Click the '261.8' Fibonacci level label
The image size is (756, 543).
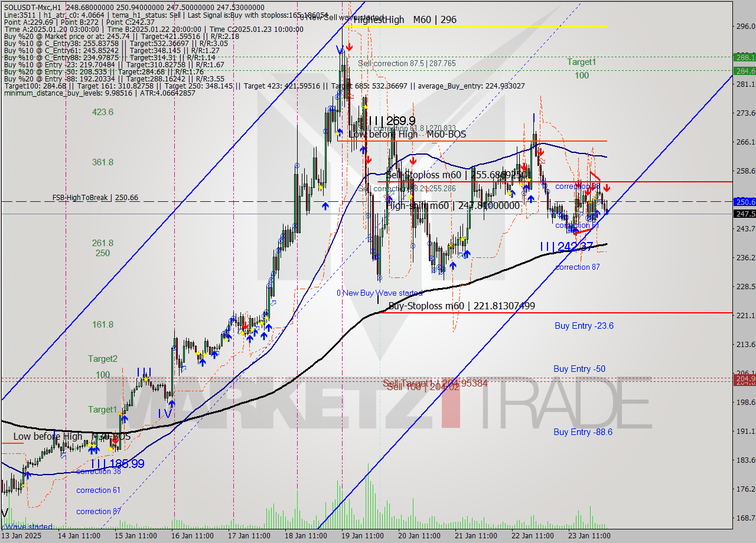103,243
